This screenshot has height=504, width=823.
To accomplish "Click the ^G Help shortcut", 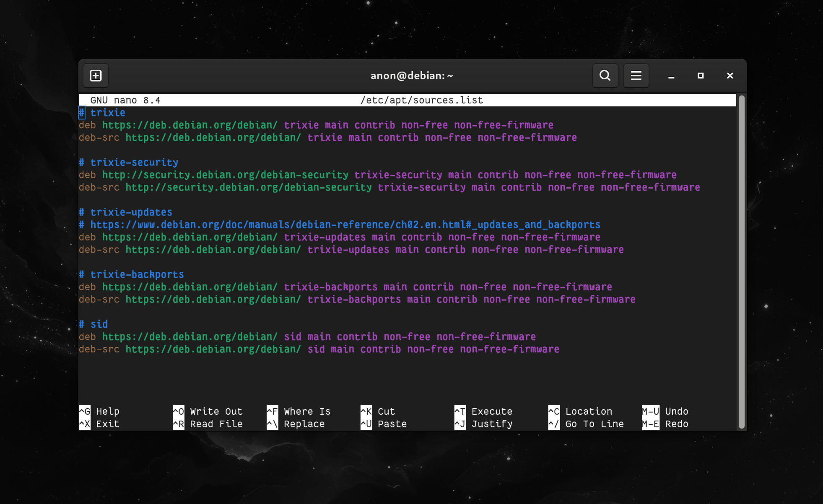I will (99, 411).
